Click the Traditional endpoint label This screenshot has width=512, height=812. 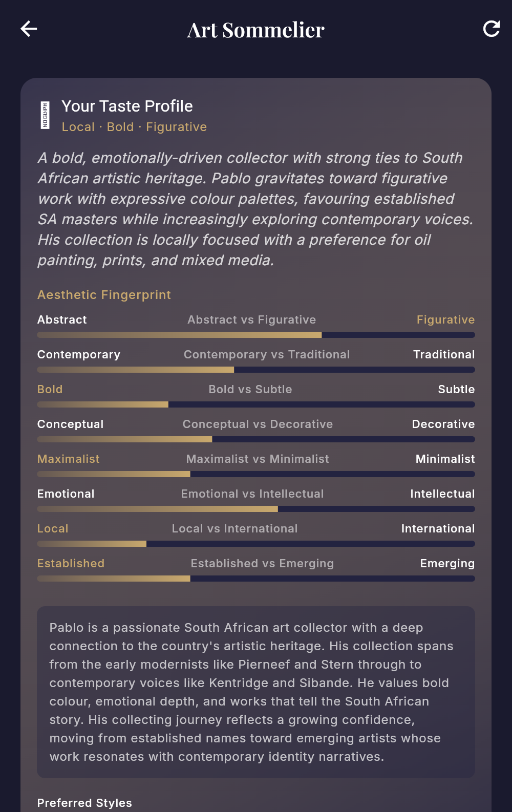click(443, 354)
